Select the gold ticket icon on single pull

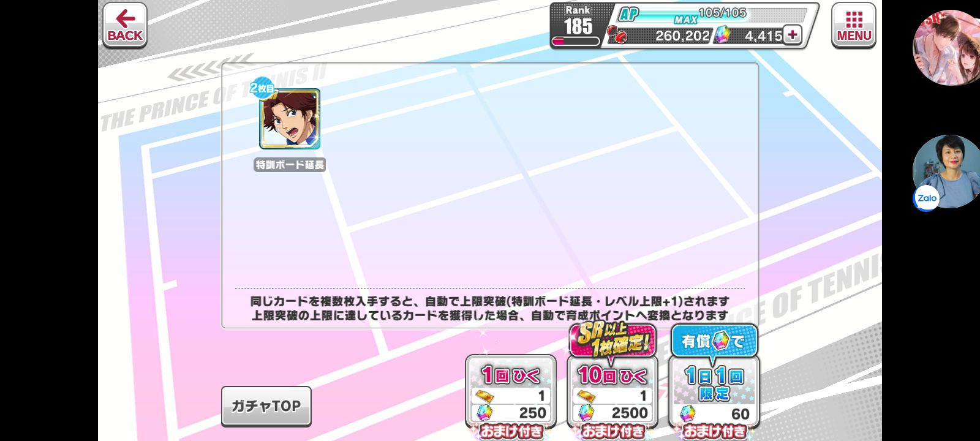484,396
